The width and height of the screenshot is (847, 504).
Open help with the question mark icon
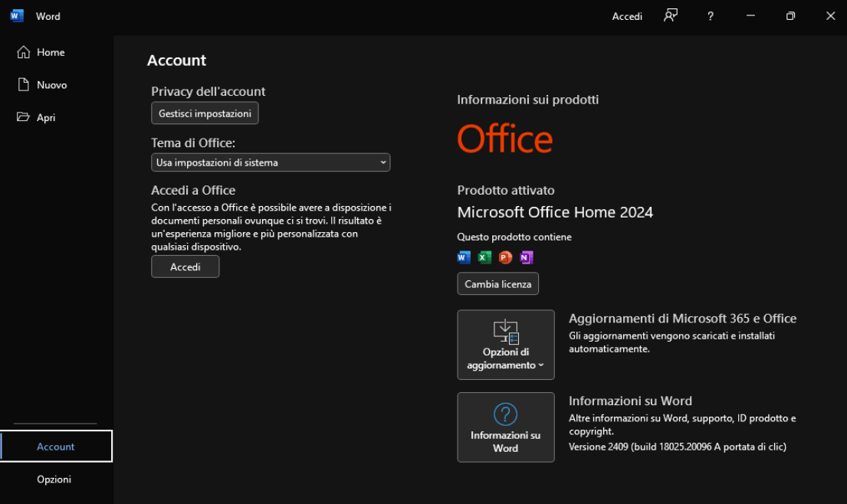(x=711, y=16)
